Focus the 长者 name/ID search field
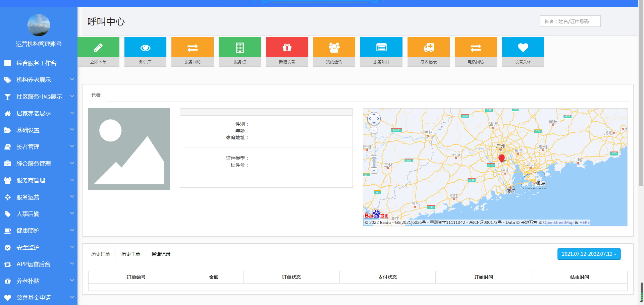 [x=570, y=21]
